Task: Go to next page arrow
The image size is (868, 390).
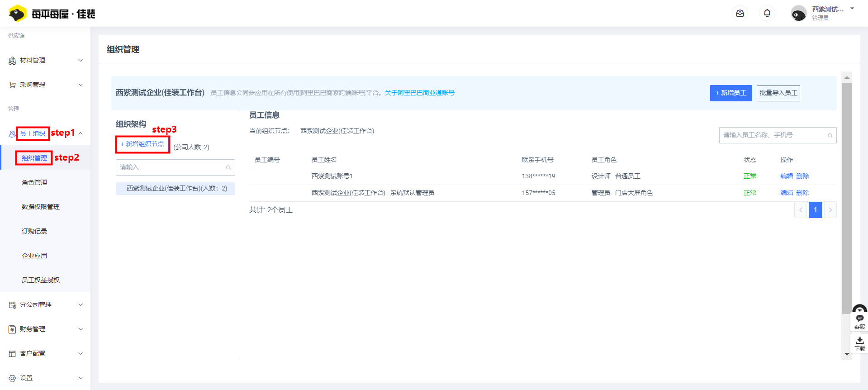Action: [x=830, y=210]
